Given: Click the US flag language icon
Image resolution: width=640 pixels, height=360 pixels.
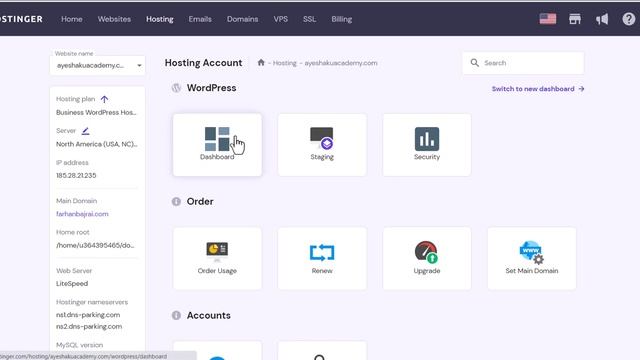Looking at the screenshot, I should click(548, 19).
